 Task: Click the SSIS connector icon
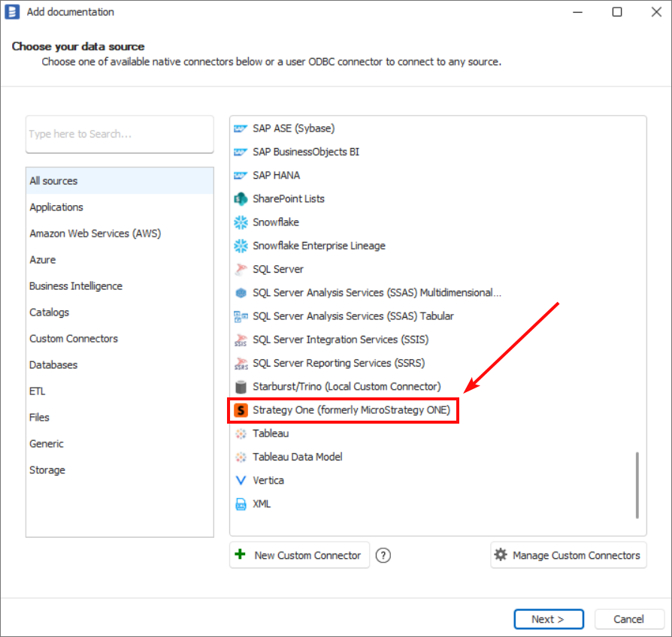[241, 340]
